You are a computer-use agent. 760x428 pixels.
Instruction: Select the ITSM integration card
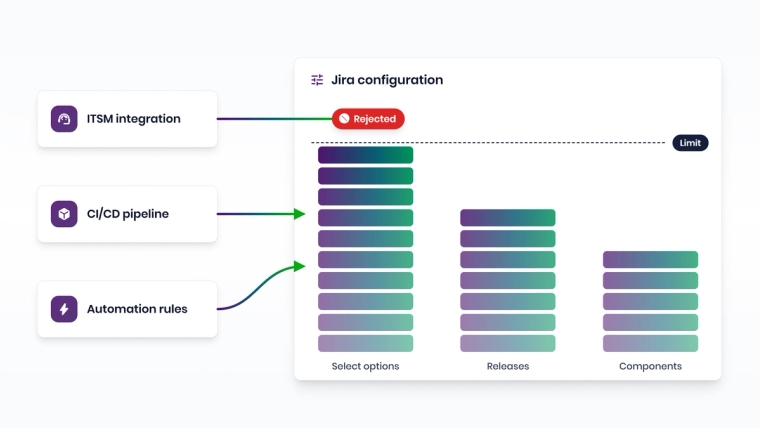click(x=127, y=119)
